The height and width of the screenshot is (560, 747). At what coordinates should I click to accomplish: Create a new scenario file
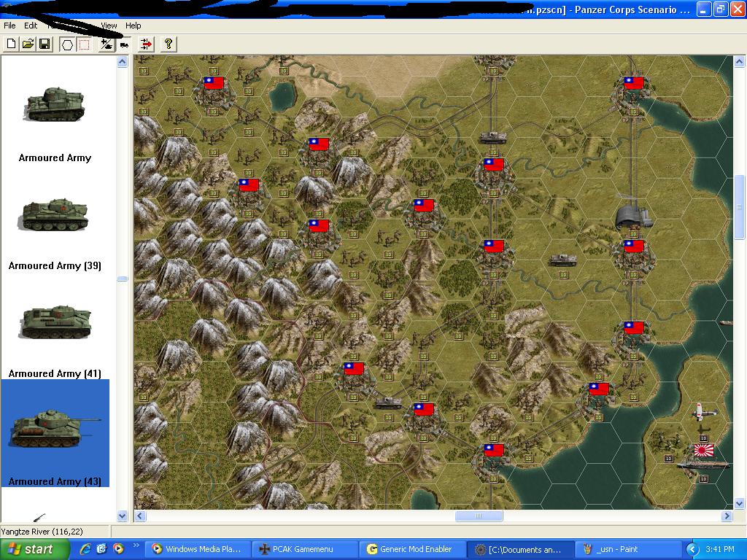[11, 44]
